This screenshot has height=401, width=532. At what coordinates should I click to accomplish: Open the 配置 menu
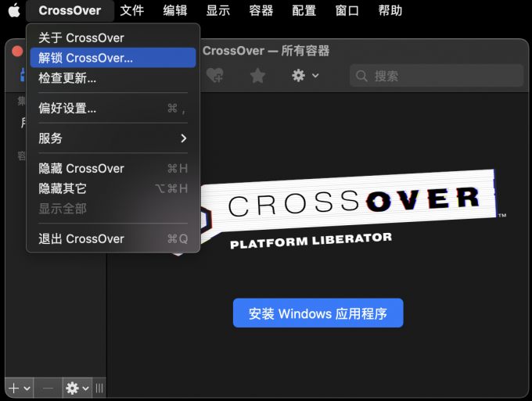[304, 10]
